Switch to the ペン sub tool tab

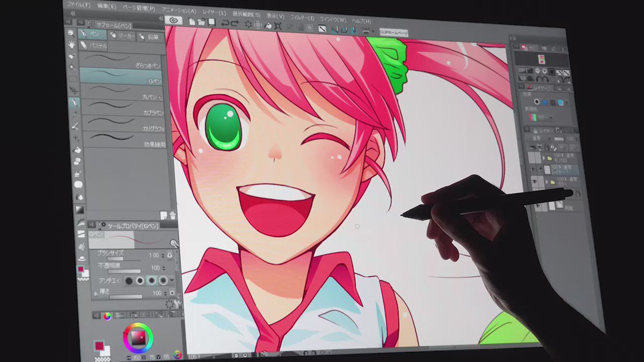92,34
